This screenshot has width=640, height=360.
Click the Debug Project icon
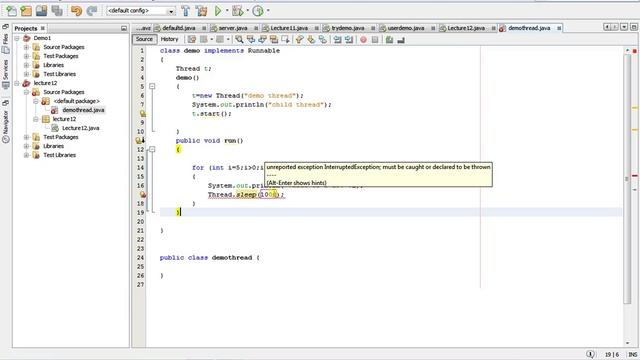(238, 11)
